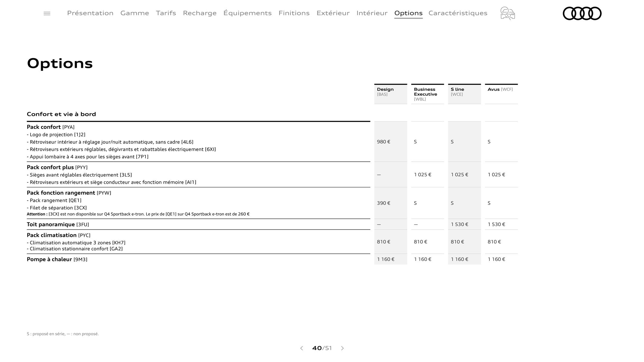Click 1 530 € under Avus column
644x362 pixels.
501,224
